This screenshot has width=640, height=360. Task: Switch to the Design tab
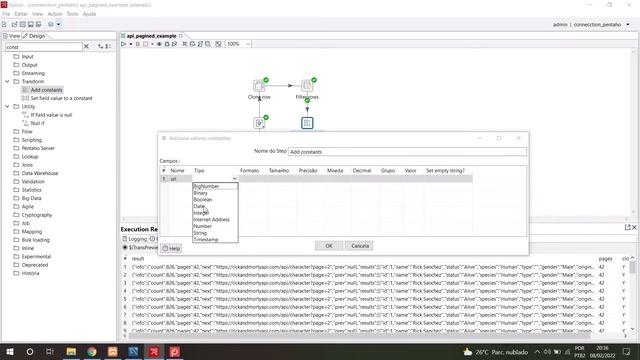pos(34,36)
